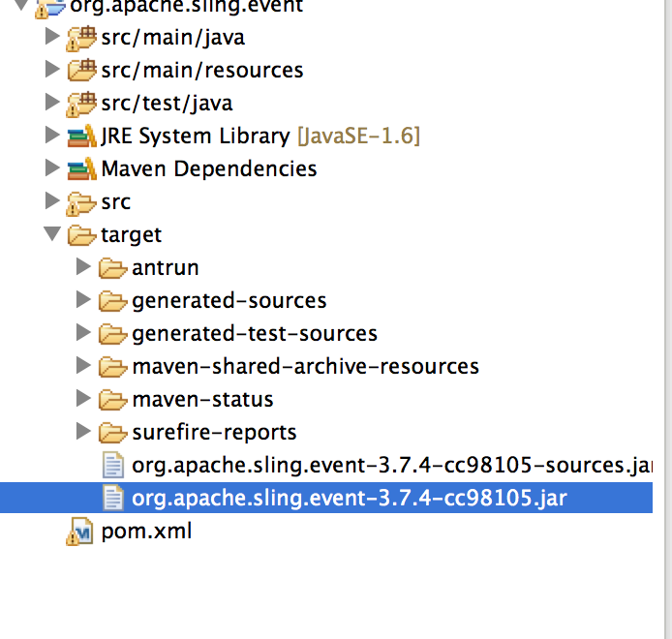672x639 pixels.
Task: Click the maven-shared-archive-resources folder icon
Action: click(x=112, y=368)
